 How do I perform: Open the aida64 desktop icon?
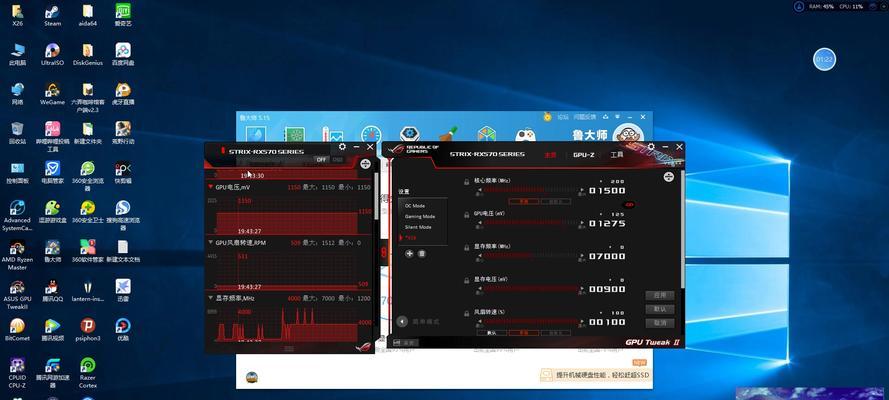coord(87,15)
